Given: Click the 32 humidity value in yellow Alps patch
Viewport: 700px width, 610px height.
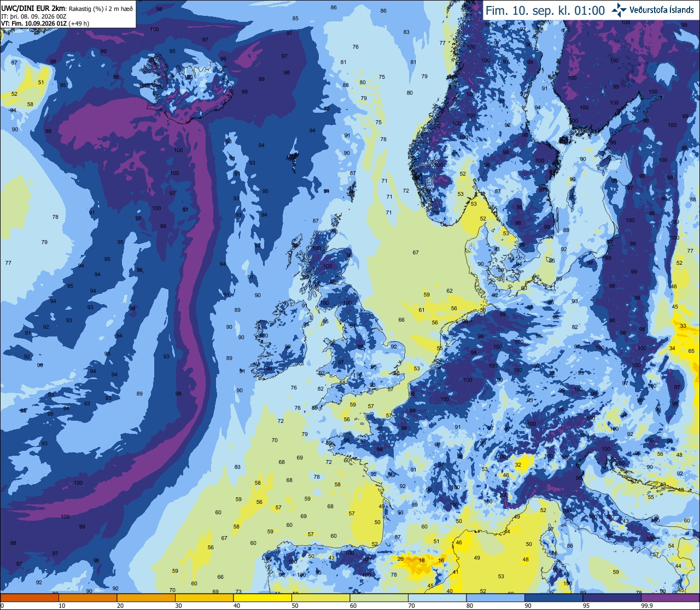Looking at the screenshot, I should (518, 465).
